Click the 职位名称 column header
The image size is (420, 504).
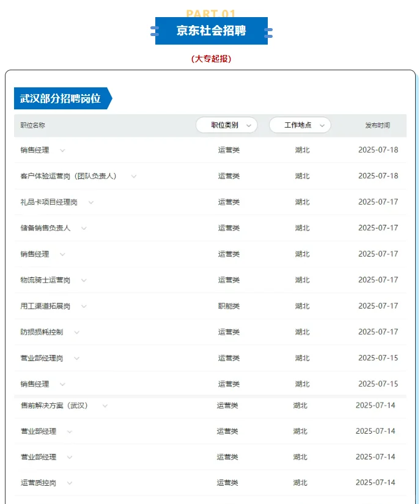point(33,125)
